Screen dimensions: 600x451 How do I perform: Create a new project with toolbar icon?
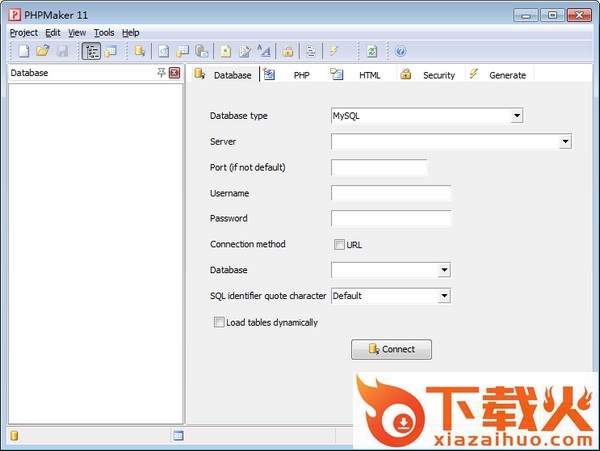point(24,51)
